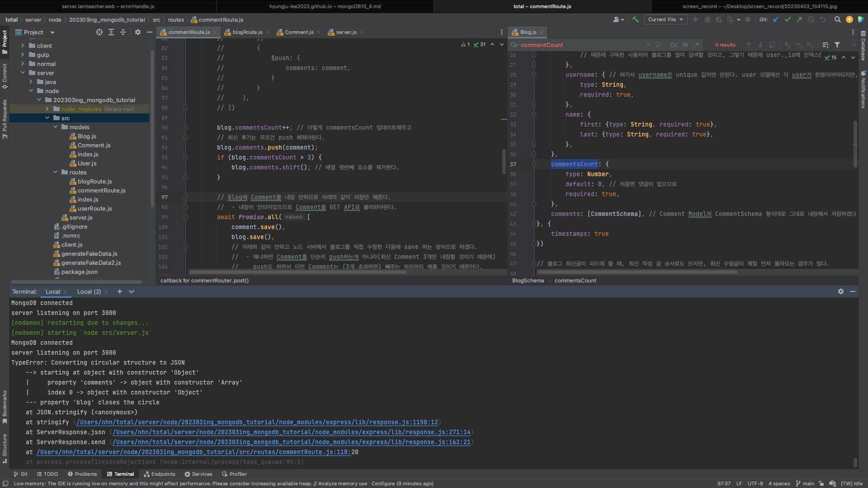Commit changes with the Git checkmark icon
This screenshot has height=488, width=868.
click(x=788, y=19)
